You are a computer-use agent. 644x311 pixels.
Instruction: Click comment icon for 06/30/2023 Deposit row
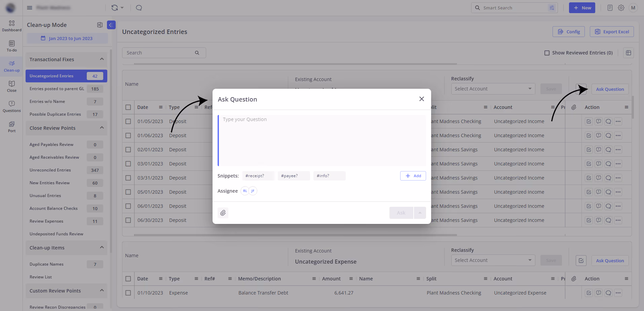608,220
